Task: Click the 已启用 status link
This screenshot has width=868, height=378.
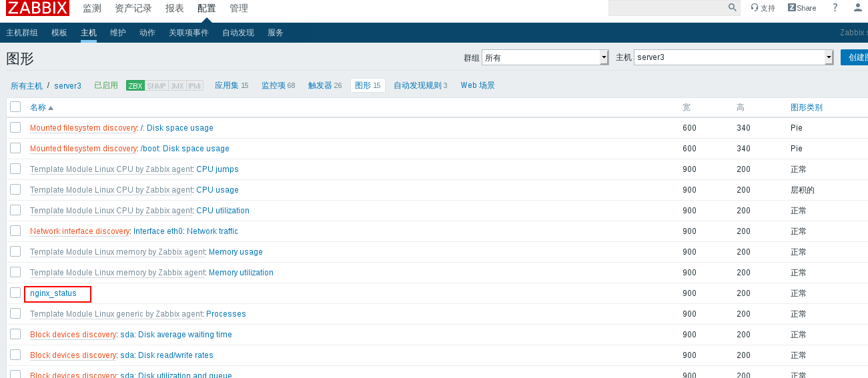Action: coord(106,85)
